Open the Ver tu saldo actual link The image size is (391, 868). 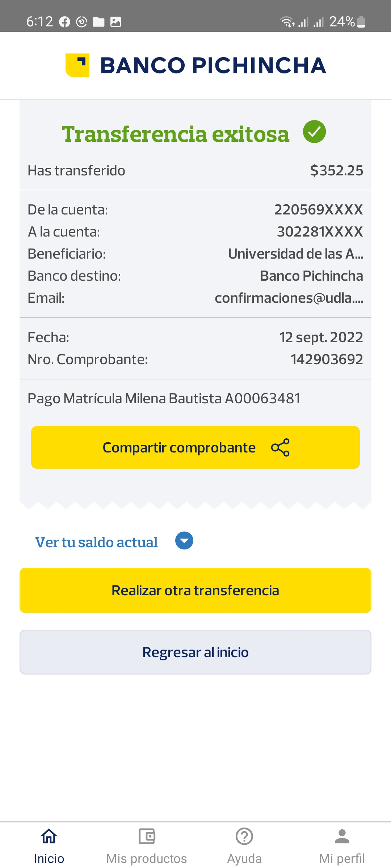click(96, 542)
